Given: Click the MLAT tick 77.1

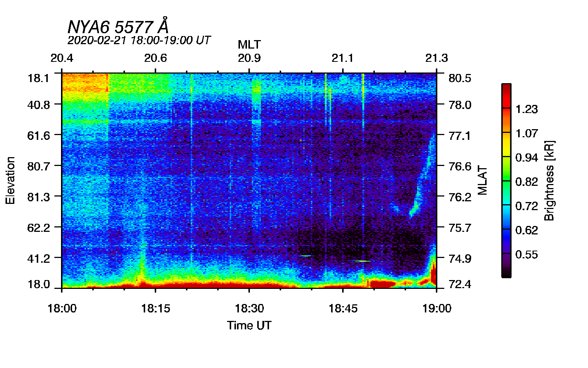Looking at the screenshot, I should point(460,136).
